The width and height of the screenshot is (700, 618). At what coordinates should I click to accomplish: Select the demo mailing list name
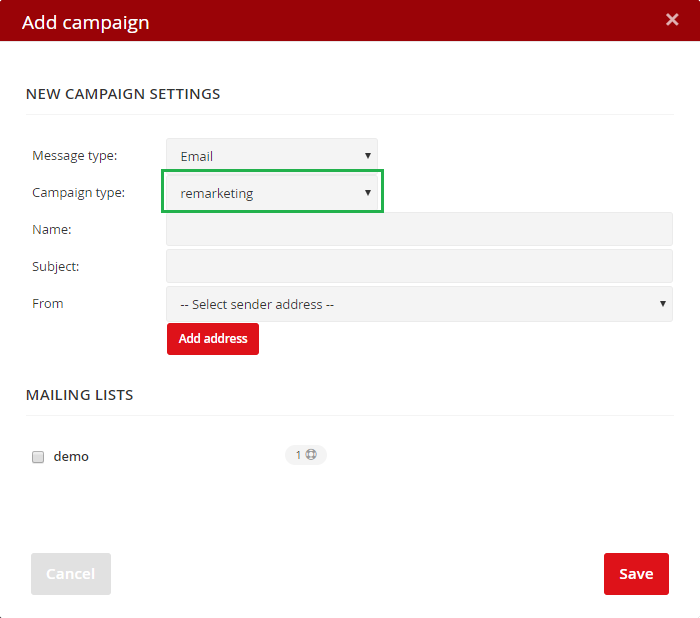[x=71, y=456]
